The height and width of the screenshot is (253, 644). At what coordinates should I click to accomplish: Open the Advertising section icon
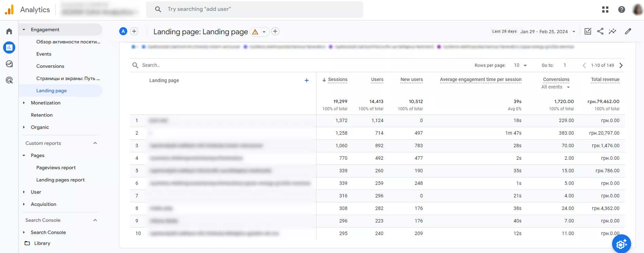pos(9,80)
